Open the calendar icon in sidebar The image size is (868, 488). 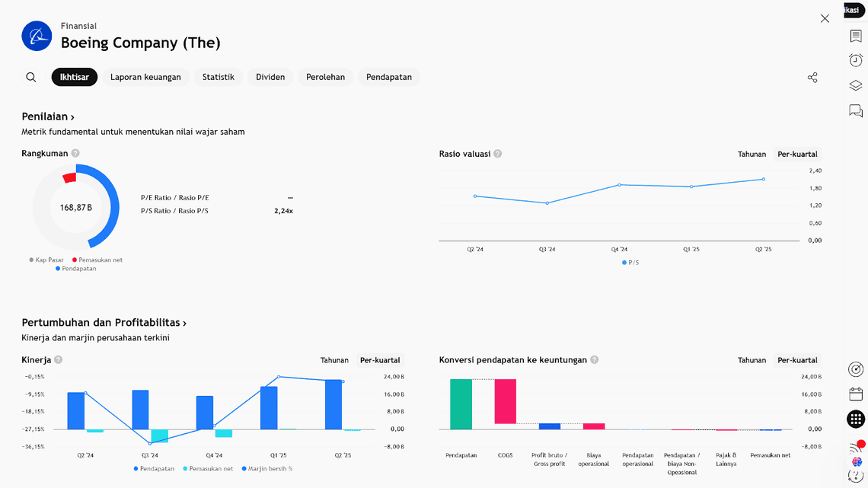[x=856, y=394]
